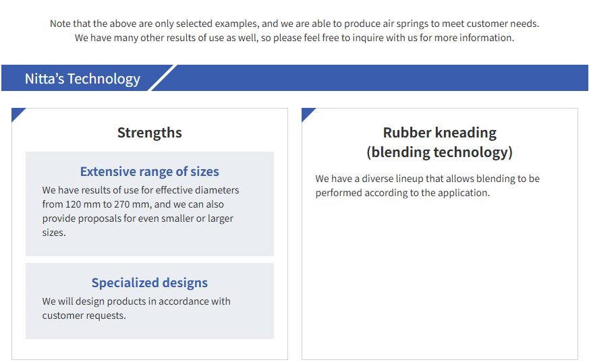
Task: Click blue corner triangle on Rubber kneading card
Action: pos(307,113)
